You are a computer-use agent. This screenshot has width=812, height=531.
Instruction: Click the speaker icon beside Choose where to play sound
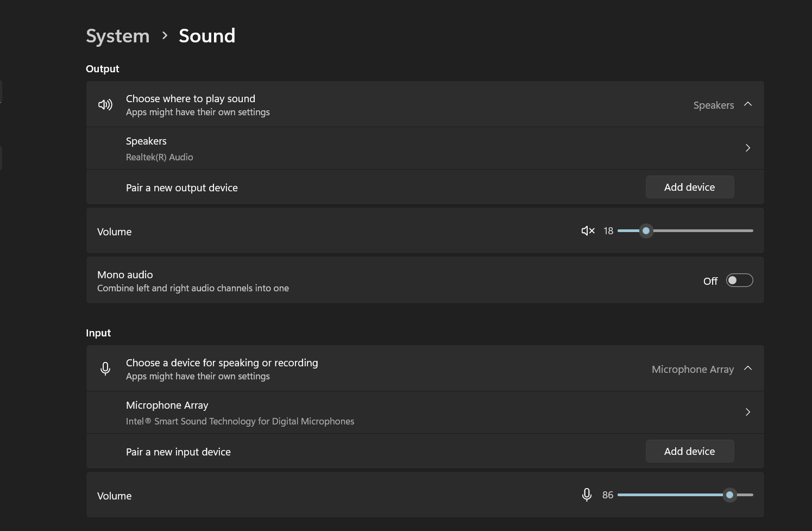tap(105, 104)
